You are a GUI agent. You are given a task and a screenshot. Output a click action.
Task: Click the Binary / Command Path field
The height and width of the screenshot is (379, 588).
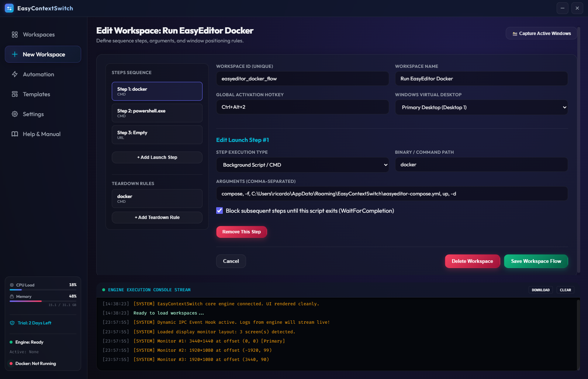tap(481, 164)
